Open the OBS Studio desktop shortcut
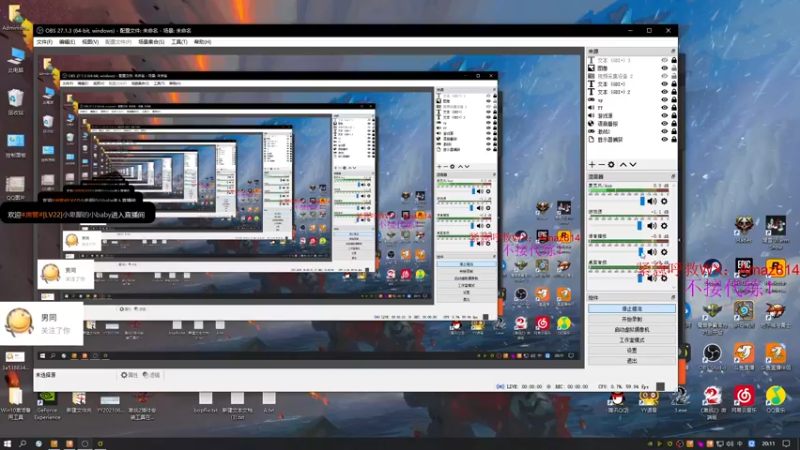800x450 pixels. (x=712, y=357)
